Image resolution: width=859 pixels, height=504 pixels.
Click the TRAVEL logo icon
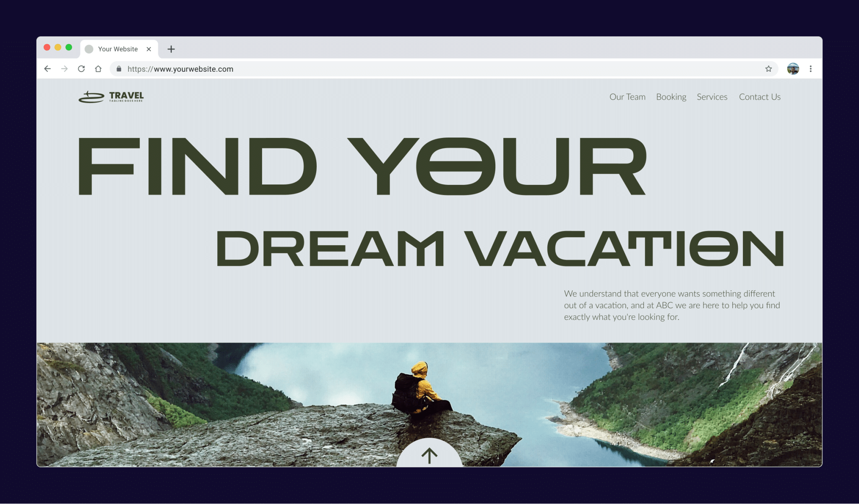[90, 96]
